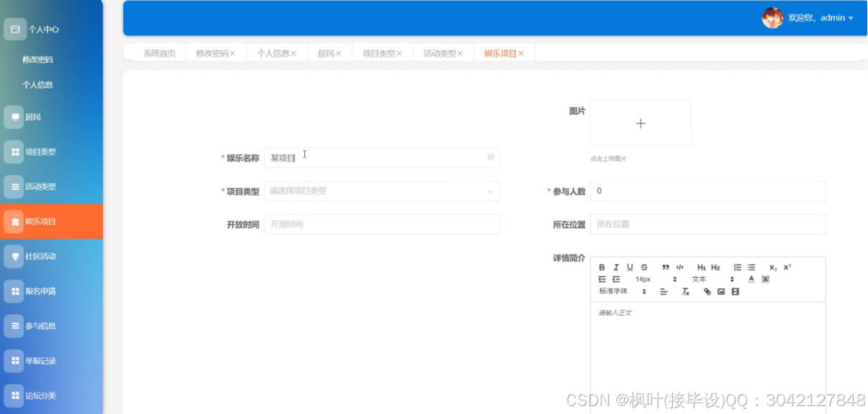Insert a code block in the editor

(680, 267)
